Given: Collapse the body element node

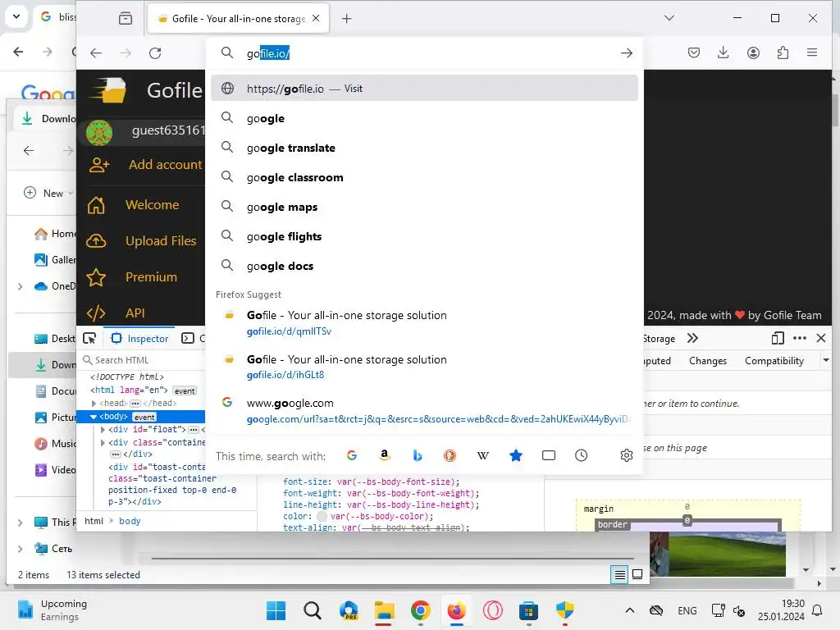Looking at the screenshot, I should [94, 417].
